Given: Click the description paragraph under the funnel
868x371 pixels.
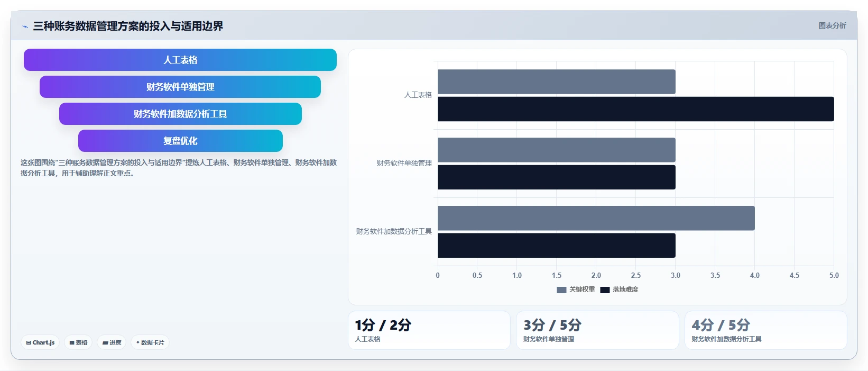Looking at the screenshot, I should [x=179, y=168].
